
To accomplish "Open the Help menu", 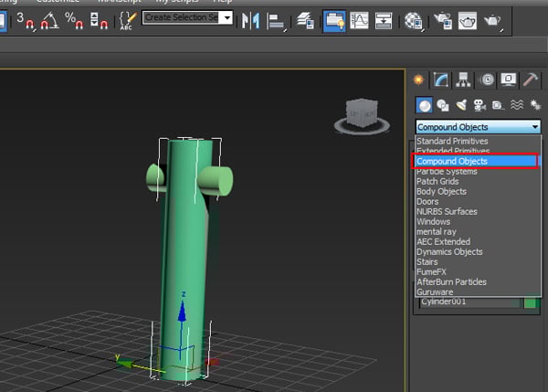I will 223,2.
